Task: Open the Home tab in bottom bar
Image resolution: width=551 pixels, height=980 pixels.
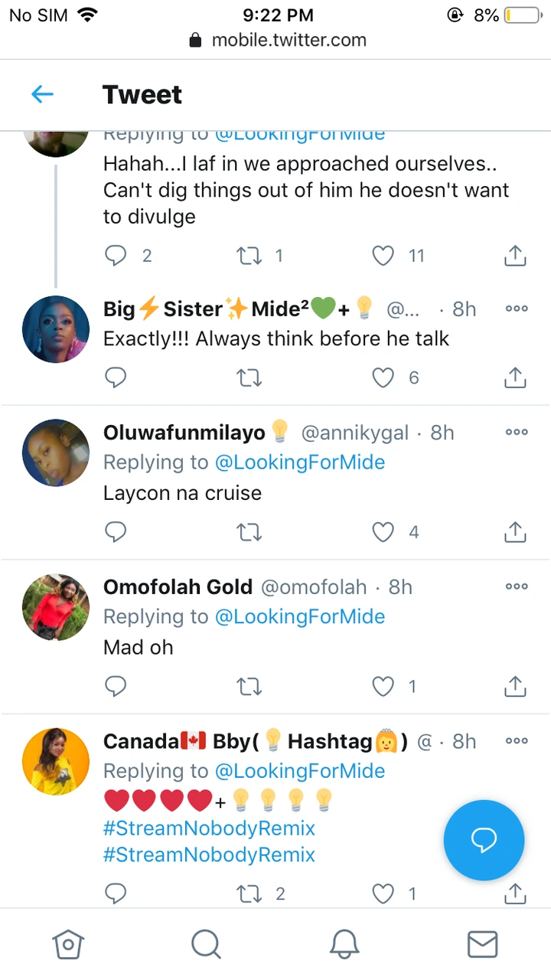Action: [x=67, y=944]
